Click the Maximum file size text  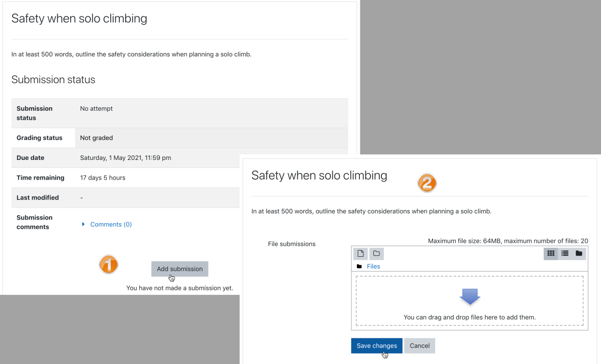pos(508,241)
